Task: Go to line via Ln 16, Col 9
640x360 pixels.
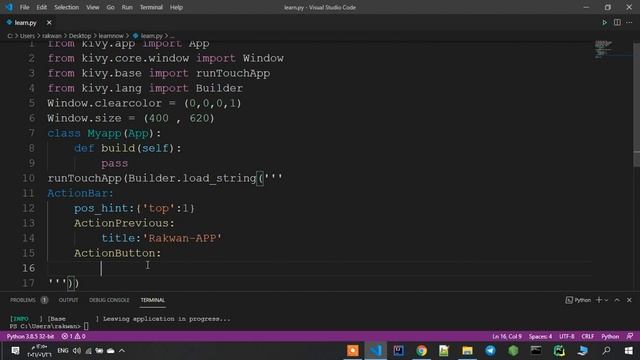Action: click(507, 336)
